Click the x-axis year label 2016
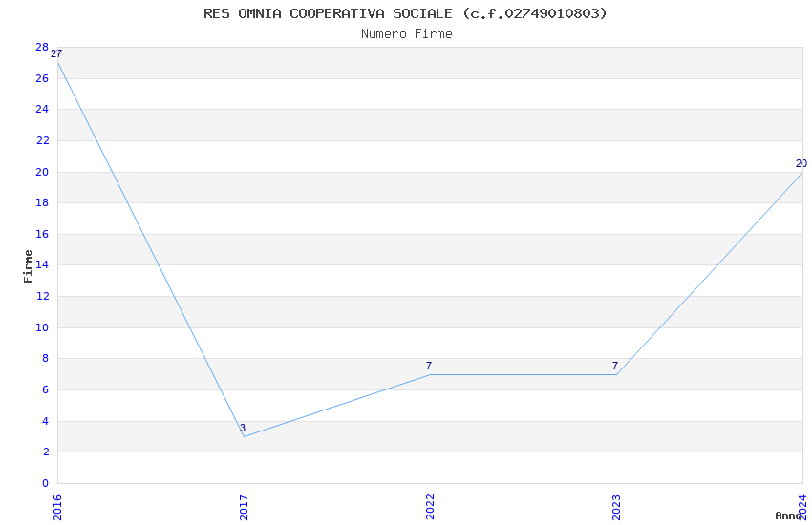This screenshot has width=812, height=525. tap(57, 508)
